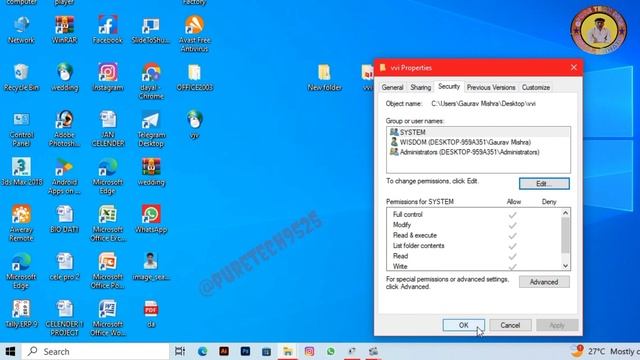
Task: Open the da PDF file
Action: [x=151, y=314]
